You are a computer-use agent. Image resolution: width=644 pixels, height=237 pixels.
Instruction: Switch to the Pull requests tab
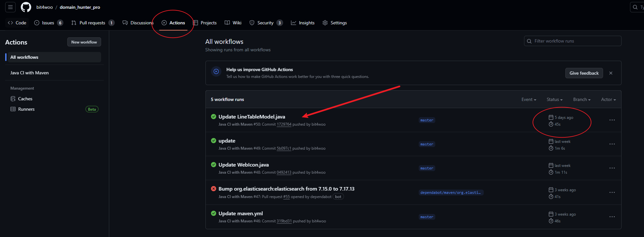click(93, 23)
